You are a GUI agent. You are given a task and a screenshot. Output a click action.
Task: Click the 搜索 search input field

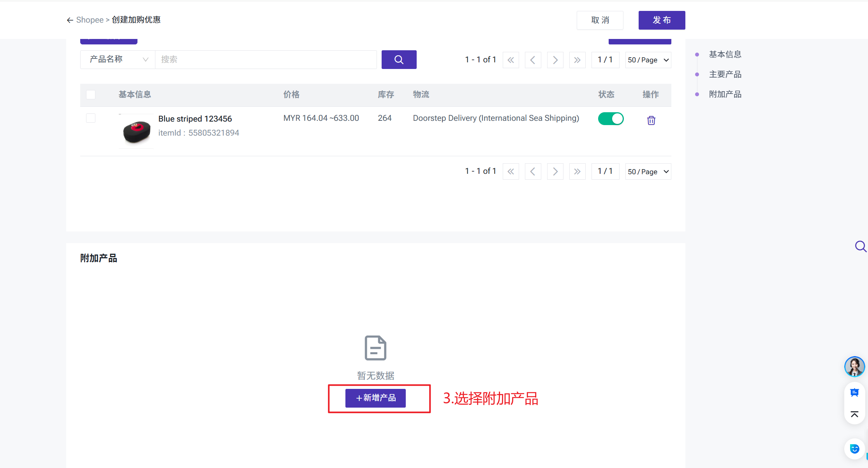click(x=266, y=60)
